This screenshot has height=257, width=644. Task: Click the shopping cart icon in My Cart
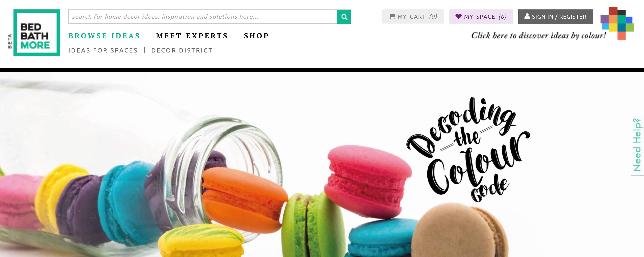click(392, 17)
